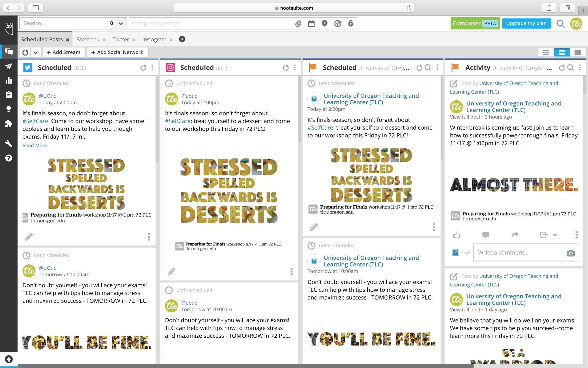
Task: Edit the Instagram post scheduled Today at 2:00pm
Action: (171, 271)
